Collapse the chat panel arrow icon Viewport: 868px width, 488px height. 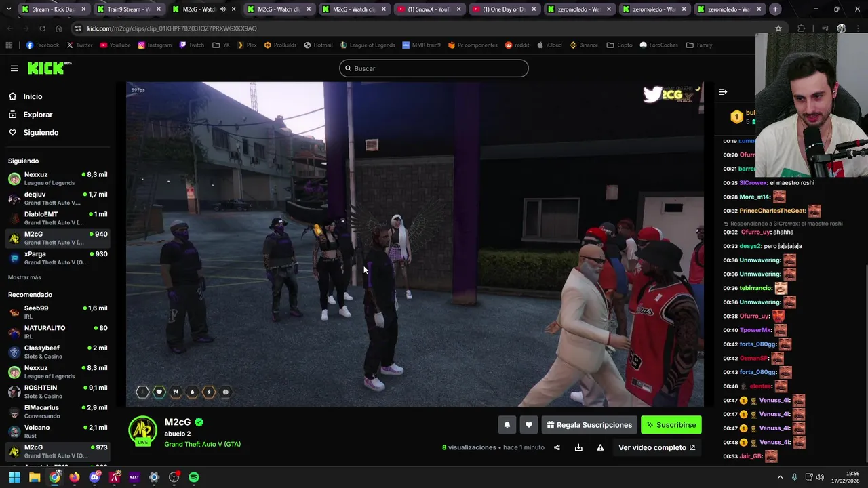pos(723,91)
